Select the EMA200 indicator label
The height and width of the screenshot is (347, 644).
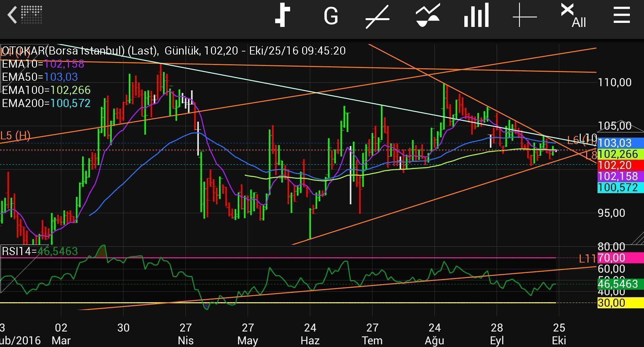[46, 103]
